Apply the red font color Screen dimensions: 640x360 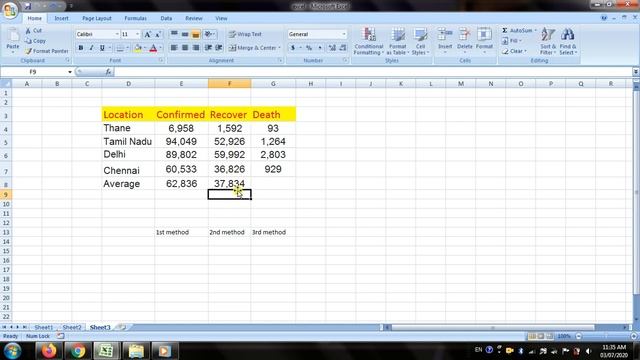pyautogui.click(x=153, y=48)
